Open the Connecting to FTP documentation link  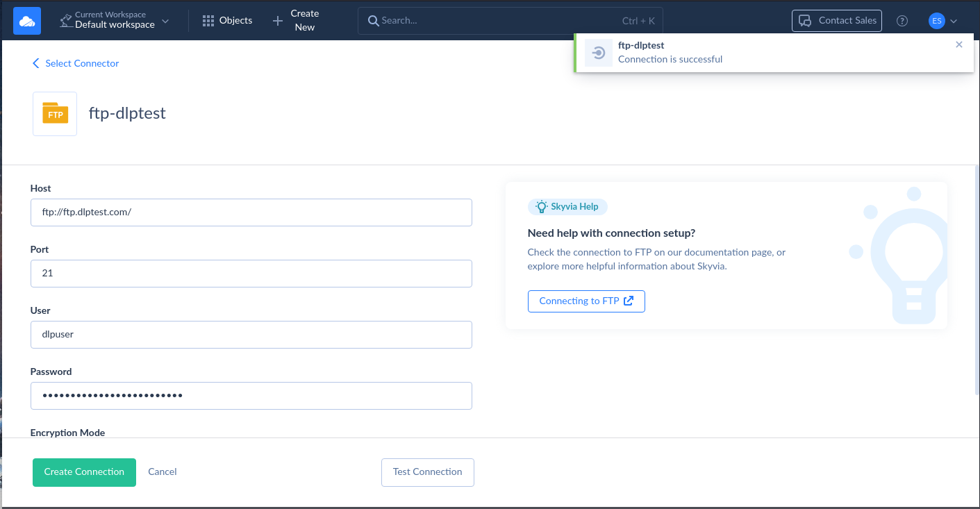click(x=586, y=301)
